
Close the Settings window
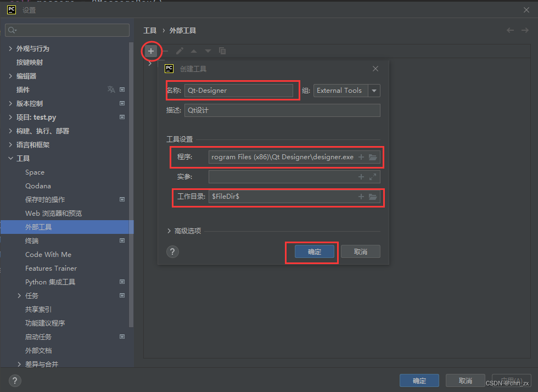pos(526,10)
